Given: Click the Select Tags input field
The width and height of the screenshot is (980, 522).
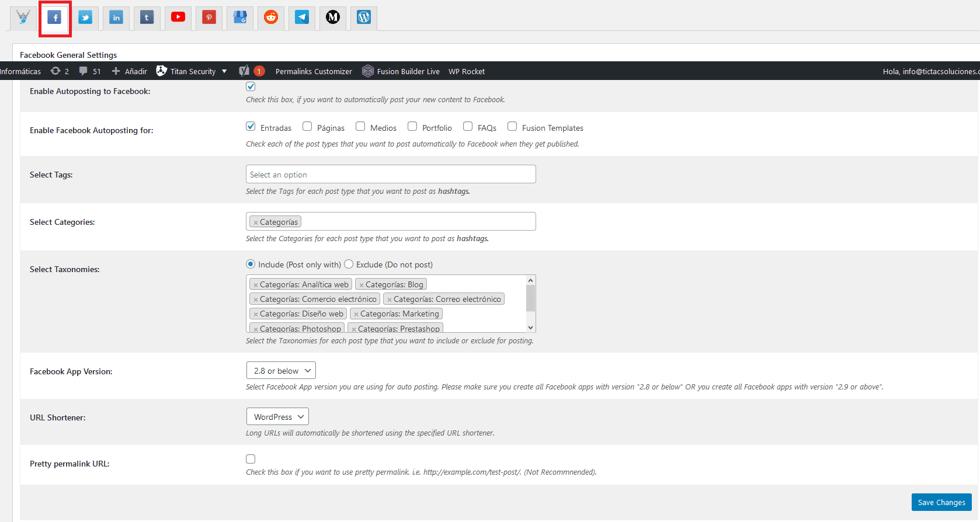Looking at the screenshot, I should click(x=391, y=175).
